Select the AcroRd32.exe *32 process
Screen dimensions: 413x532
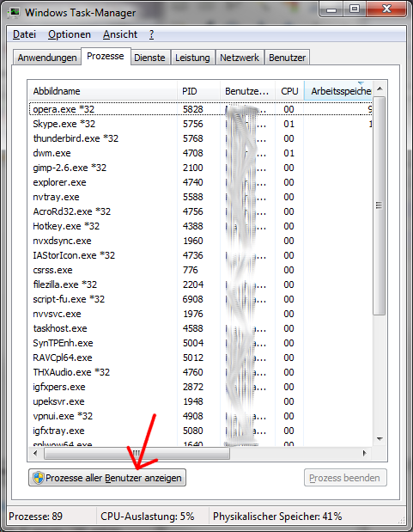click(200, 211)
